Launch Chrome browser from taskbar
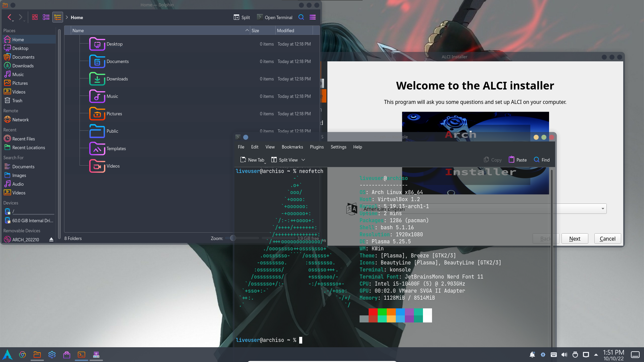This screenshot has width=644, height=362. [x=22, y=355]
